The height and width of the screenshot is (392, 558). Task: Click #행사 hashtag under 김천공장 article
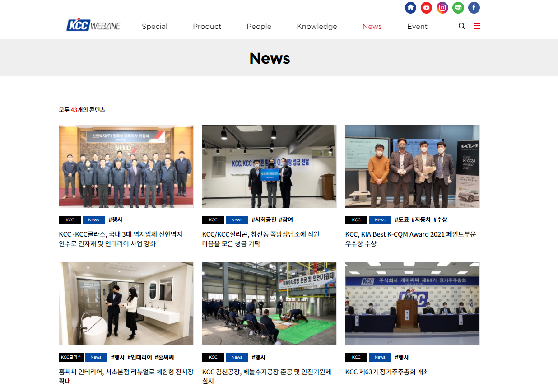point(259,357)
